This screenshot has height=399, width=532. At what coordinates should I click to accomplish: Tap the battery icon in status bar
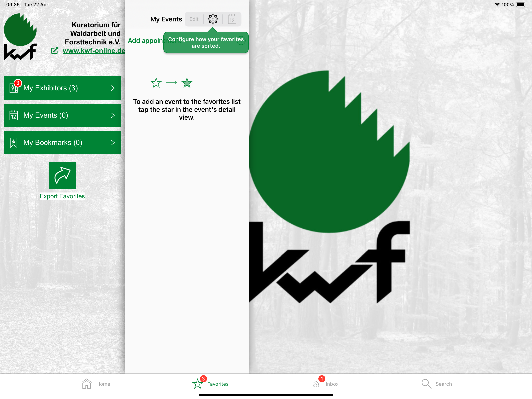521,4
